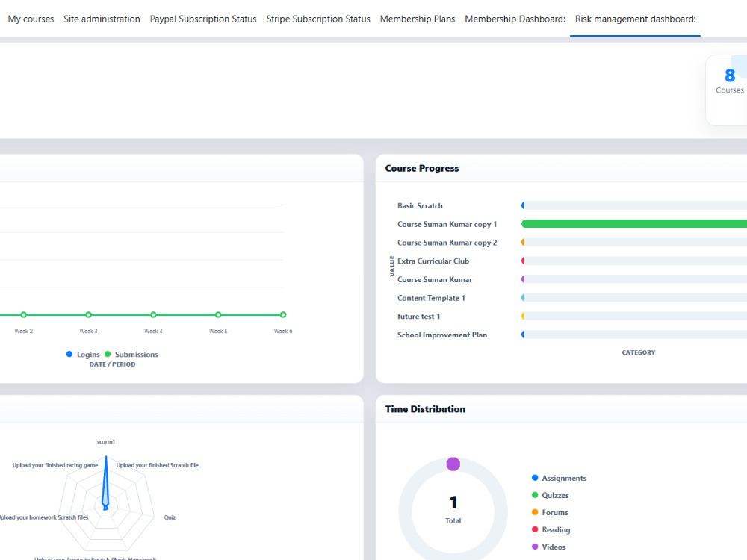Click the scorm1 radar axis label
Viewport: 747px width, 560px height.
click(x=106, y=442)
